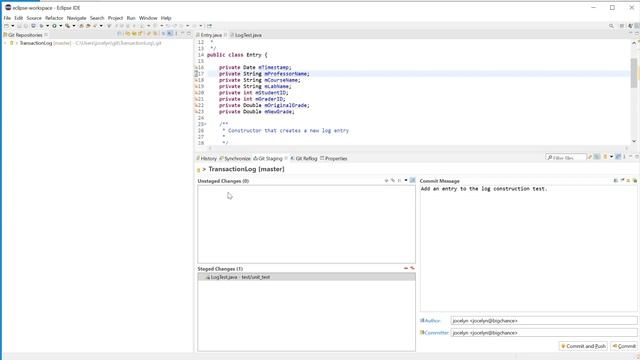Toggle highlighted layout button in Git Staging toolbar
Viewport: 640px width, 360px height.
(618, 157)
